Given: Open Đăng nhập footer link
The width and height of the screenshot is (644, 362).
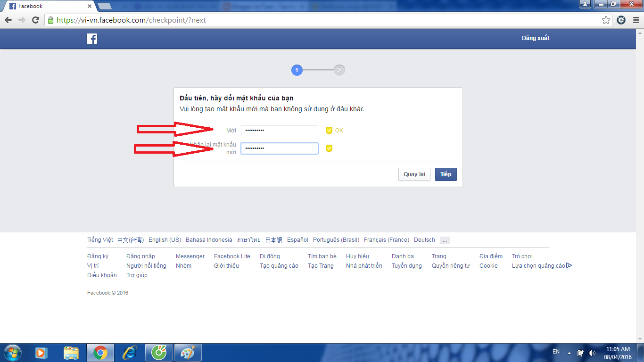Looking at the screenshot, I should click(140, 256).
